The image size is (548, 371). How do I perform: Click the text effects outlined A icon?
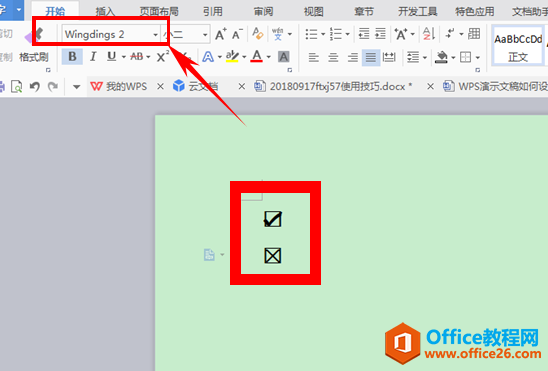pos(208,57)
